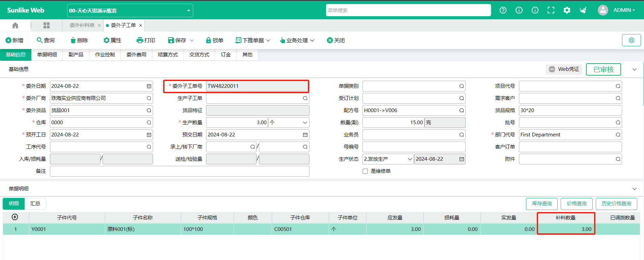
Task: Switch to the 委外补料单 tab
Action: pos(82,25)
